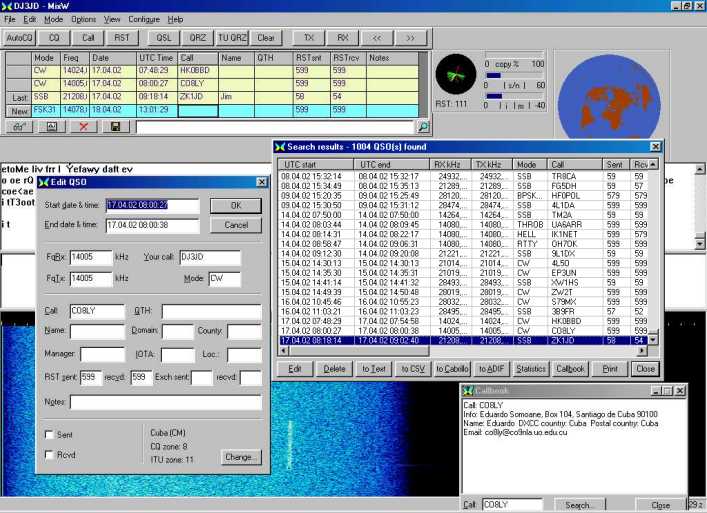
Task: Open the View menu
Action: tap(112, 19)
